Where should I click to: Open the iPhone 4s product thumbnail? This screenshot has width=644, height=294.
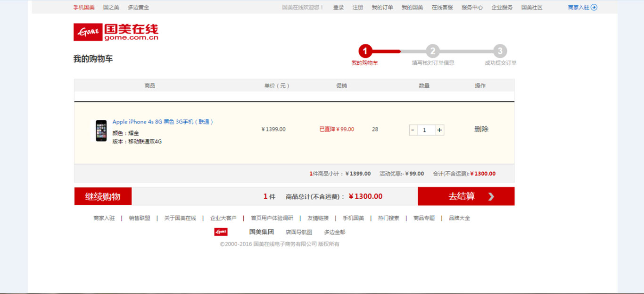101,131
